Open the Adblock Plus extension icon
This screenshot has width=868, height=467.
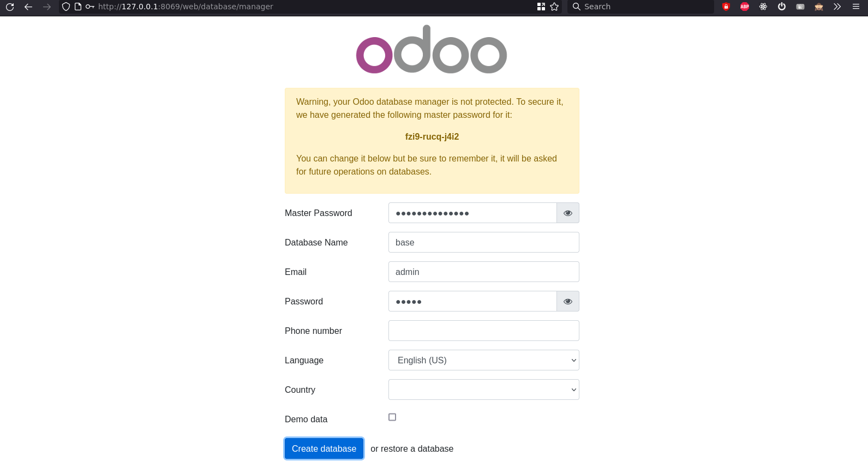pos(745,7)
